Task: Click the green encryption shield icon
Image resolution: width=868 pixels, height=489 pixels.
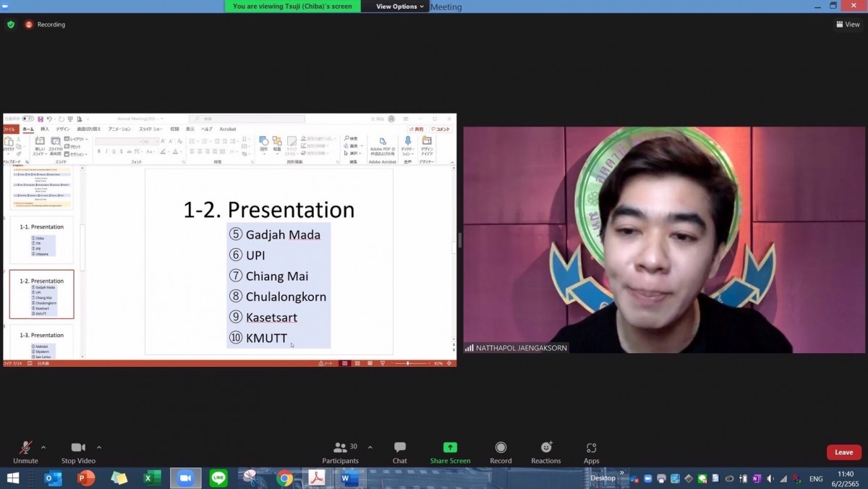Action: 11,25
